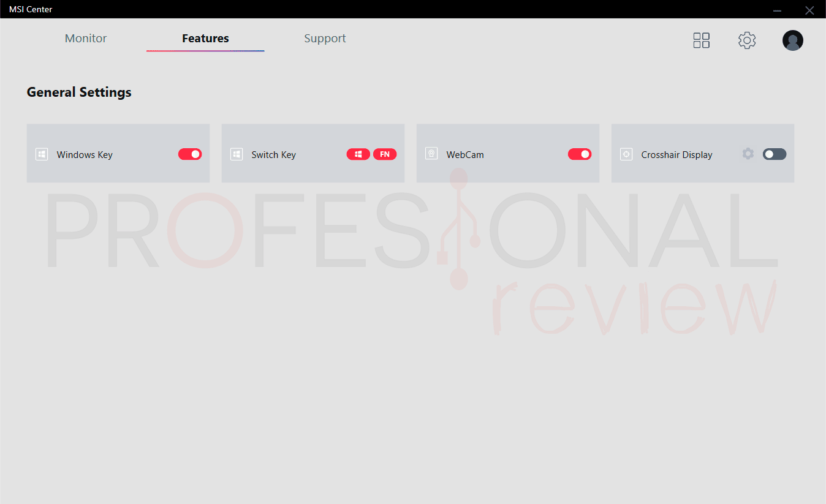Click the Crosshair Display card icon
This screenshot has height=504, width=826.
(x=626, y=154)
